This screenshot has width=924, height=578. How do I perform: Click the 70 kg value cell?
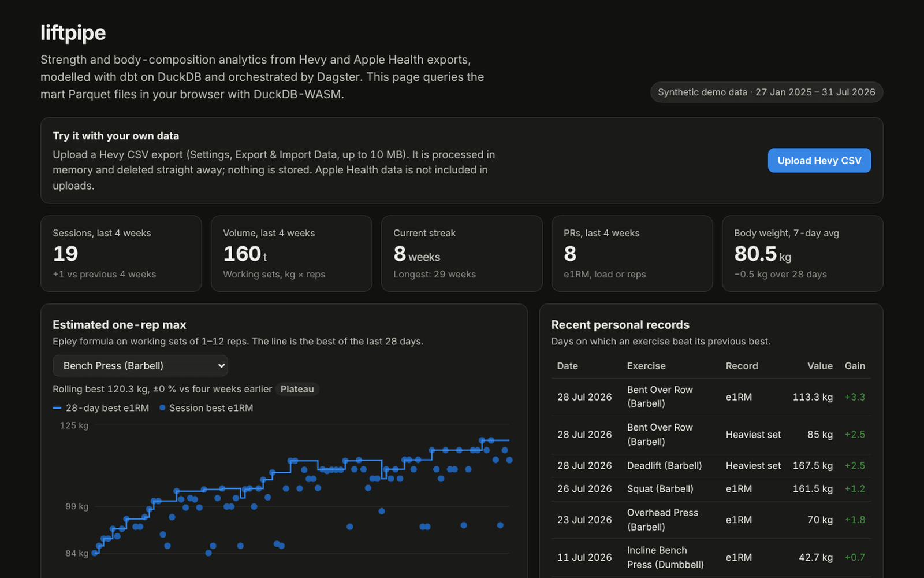click(820, 520)
